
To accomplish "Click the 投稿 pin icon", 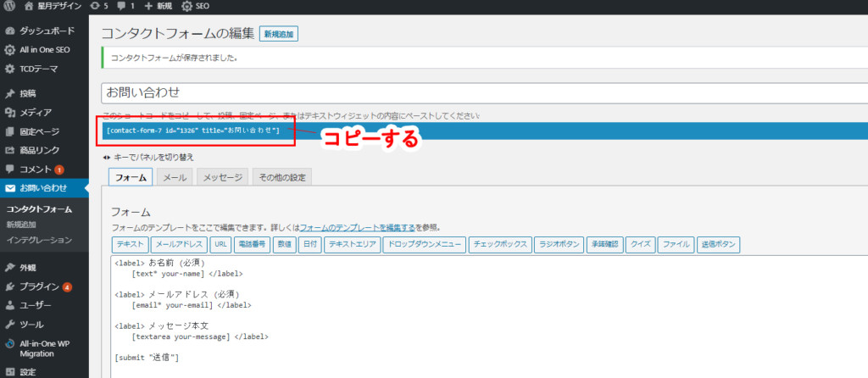I will [9, 93].
